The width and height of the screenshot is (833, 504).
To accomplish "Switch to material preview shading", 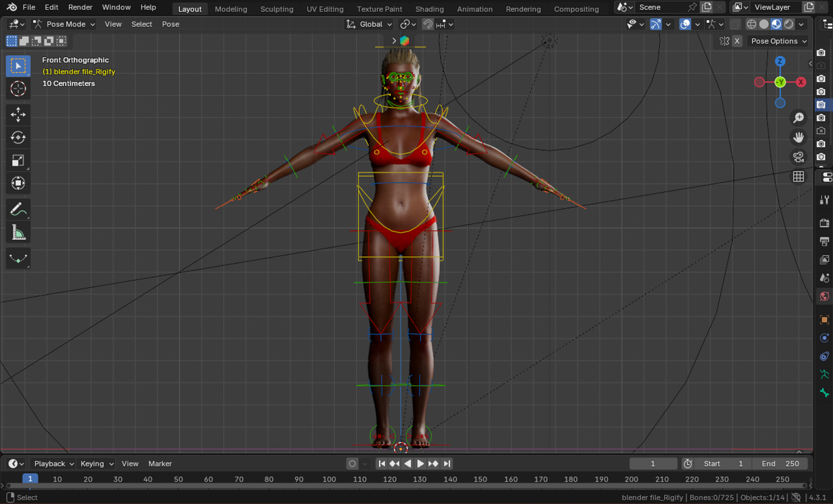I will pos(776,24).
